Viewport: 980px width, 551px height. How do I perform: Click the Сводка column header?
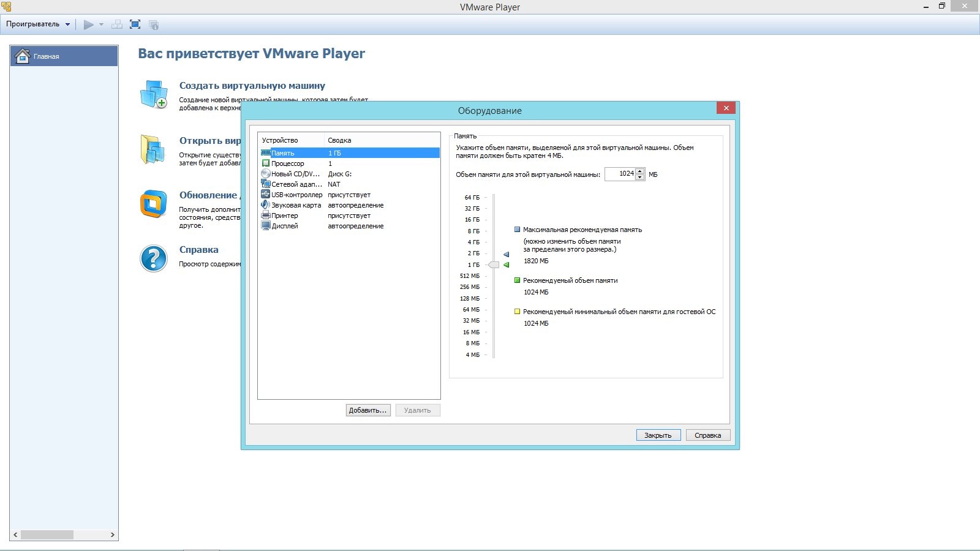click(x=339, y=140)
